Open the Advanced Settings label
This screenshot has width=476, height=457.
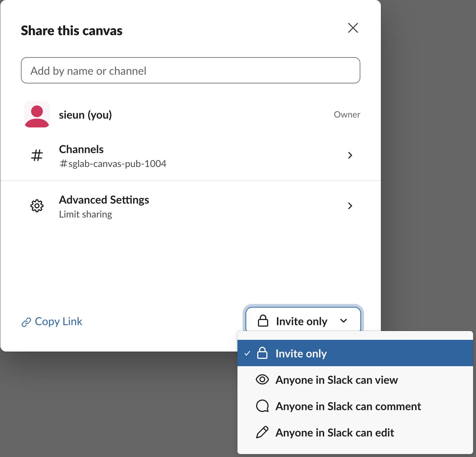104,200
